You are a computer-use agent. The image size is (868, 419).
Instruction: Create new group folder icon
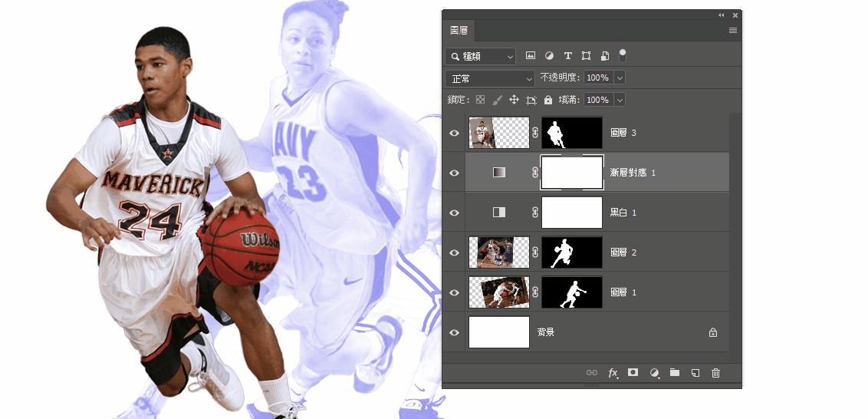click(674, 372)
